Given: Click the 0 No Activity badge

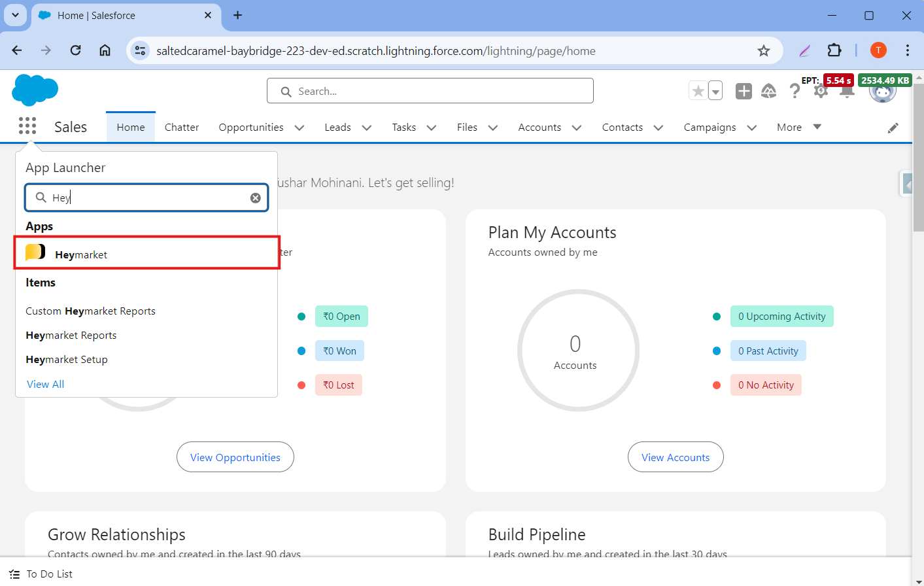Looking at the screenshot, I should (x=766, y=385).
